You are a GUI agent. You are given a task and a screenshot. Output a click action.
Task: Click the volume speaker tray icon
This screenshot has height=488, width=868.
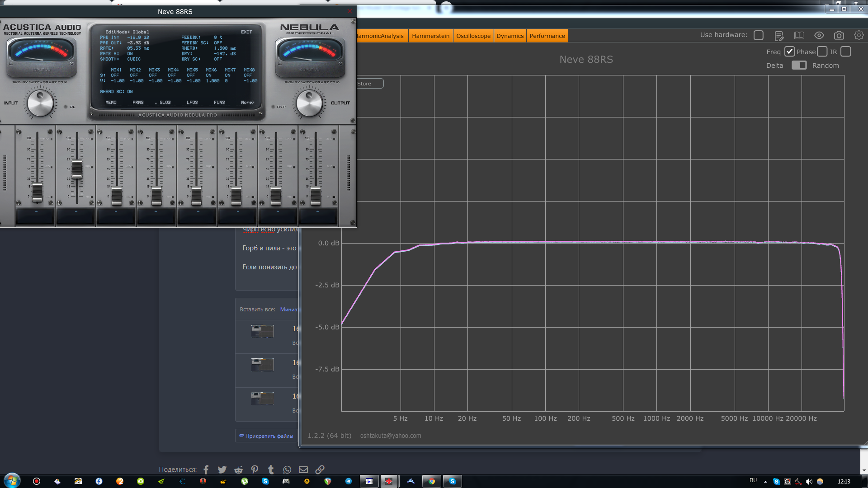pyautogui.click(x=809, y=481)
